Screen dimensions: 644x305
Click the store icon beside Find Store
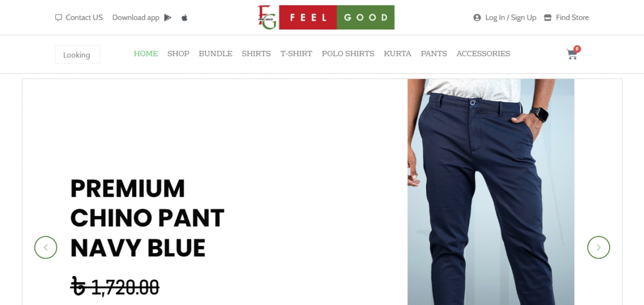547,18
